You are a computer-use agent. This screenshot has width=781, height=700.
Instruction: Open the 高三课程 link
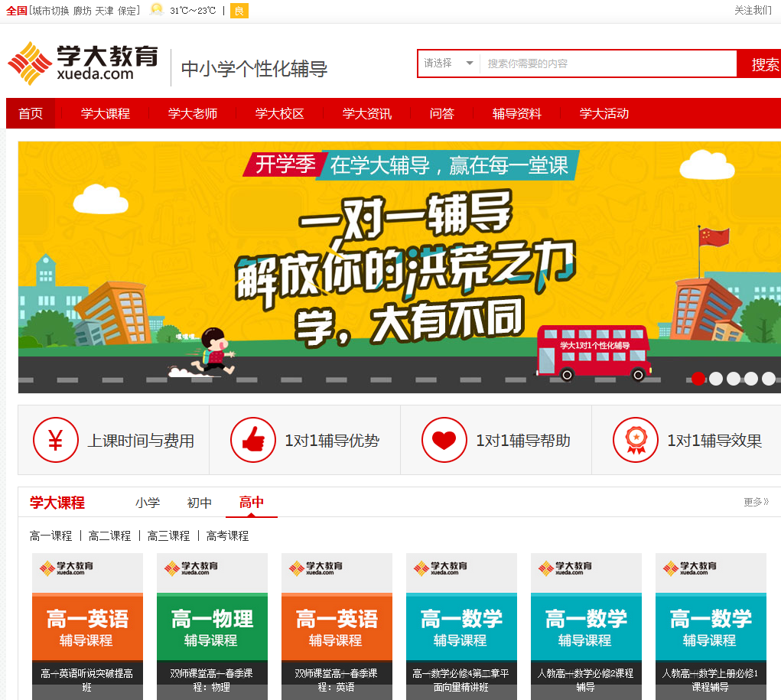(168, 536)
